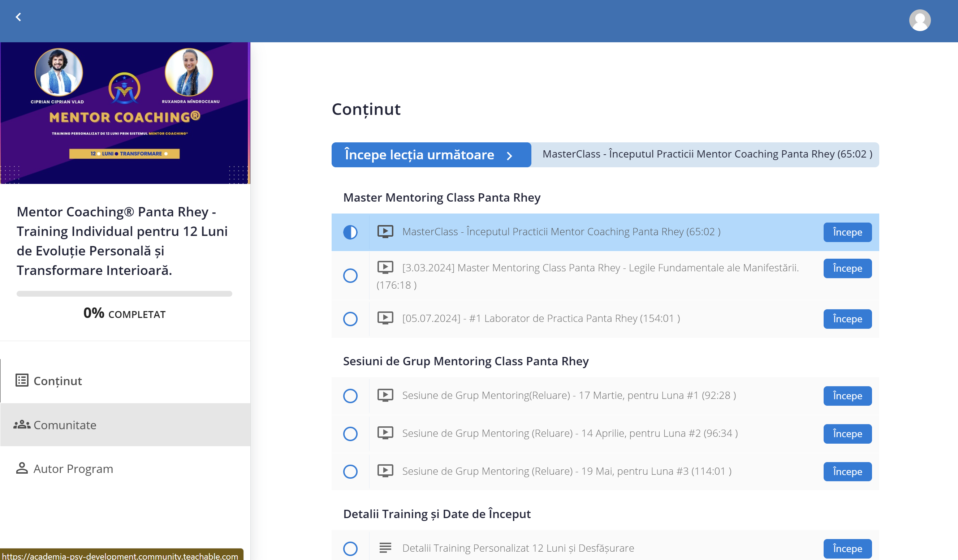Open the Conținut sidebar tab
Image resolution: width=958 pixels, height=560 pixels.
click(125, 380)
